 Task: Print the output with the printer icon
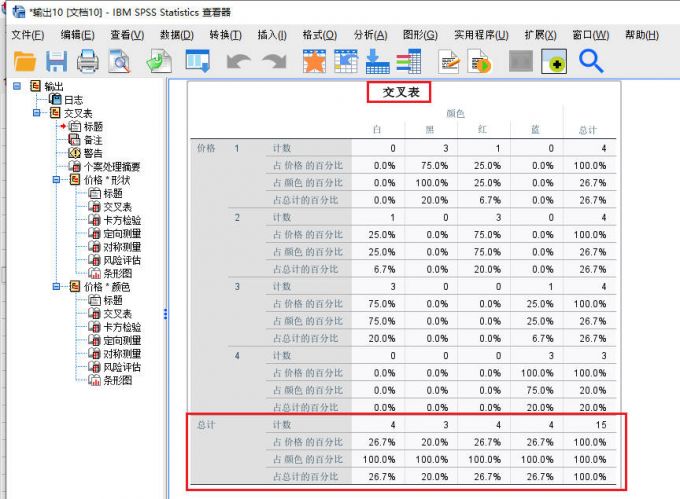pyautogui.click(x=88, y=61)
